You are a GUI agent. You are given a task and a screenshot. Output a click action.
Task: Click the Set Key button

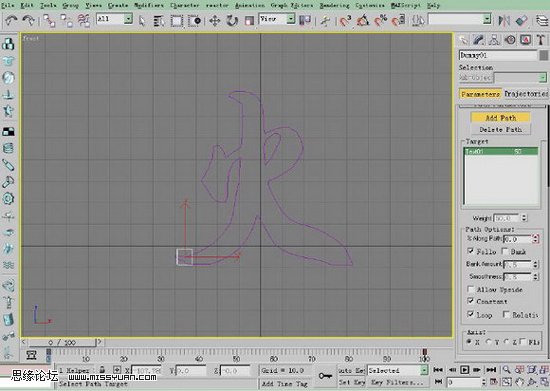[x=351, y=382]
